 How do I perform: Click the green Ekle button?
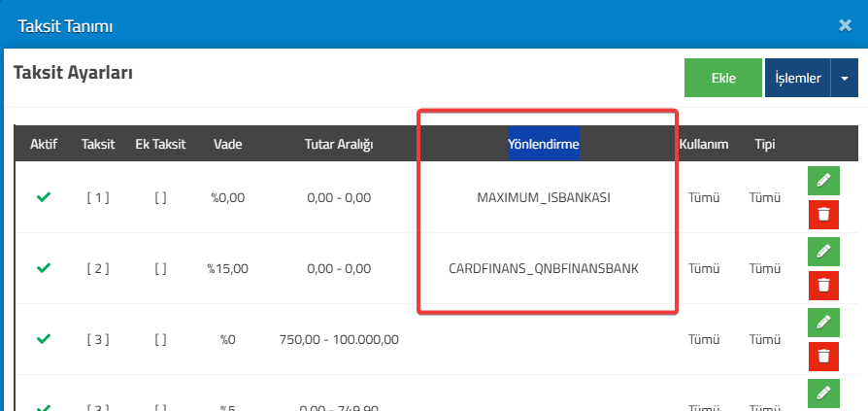point(723,78)
